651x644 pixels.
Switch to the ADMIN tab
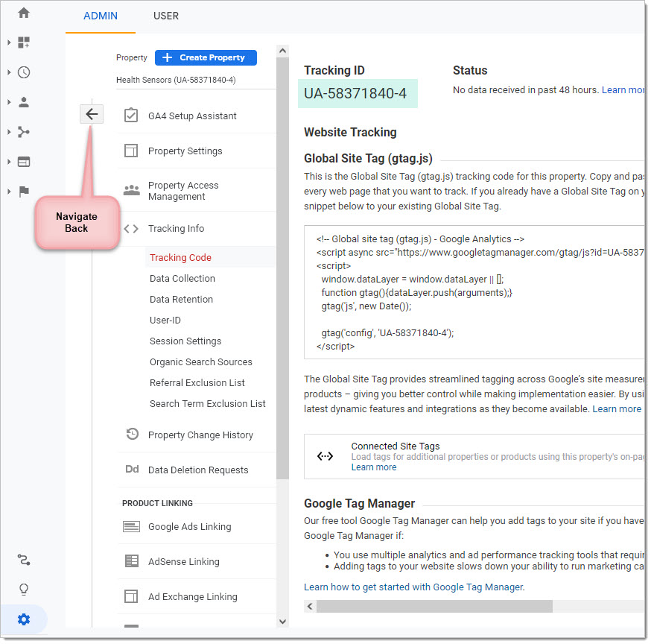tap(101, 16)
